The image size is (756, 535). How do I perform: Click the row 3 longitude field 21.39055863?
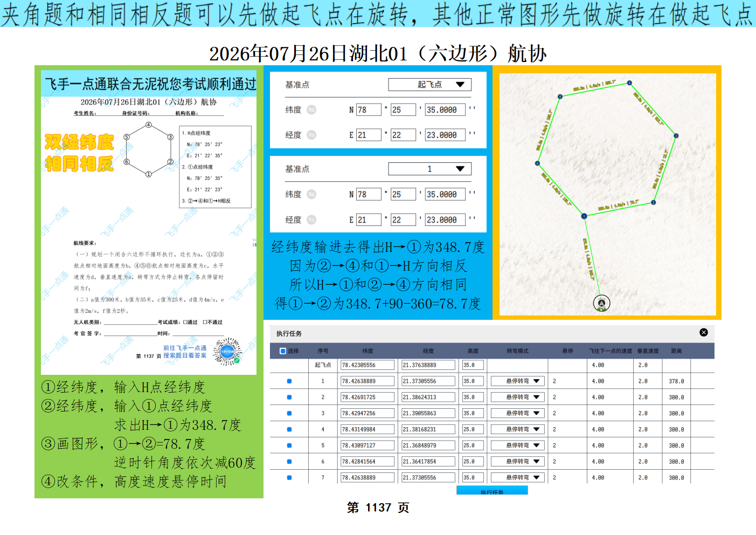(428, 414)
